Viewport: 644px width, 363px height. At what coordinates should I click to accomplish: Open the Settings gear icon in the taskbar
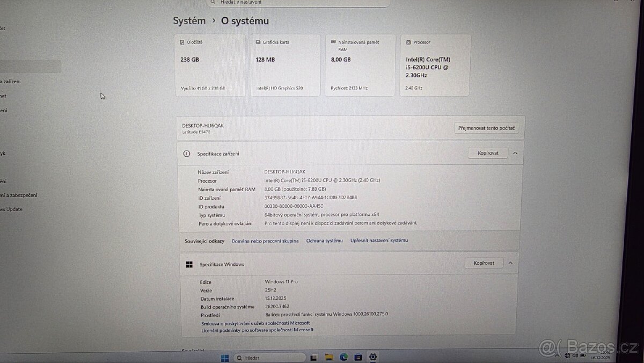tap(372, 356)
